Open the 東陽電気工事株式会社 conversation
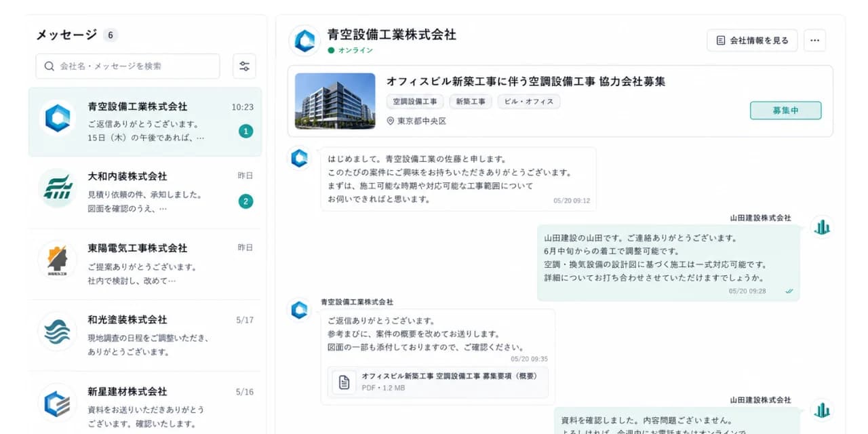 (145, 264)
